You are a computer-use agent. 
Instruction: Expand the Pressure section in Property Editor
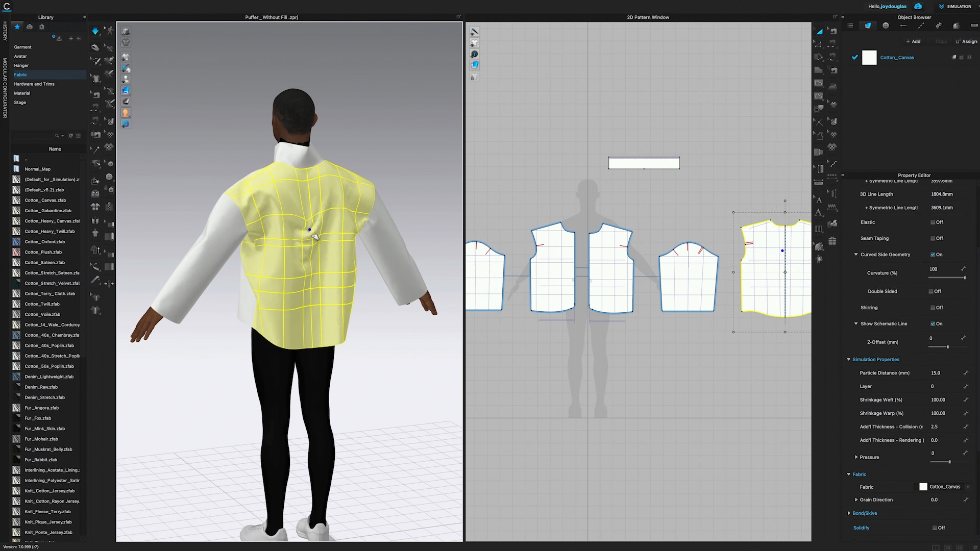[856, 457]
